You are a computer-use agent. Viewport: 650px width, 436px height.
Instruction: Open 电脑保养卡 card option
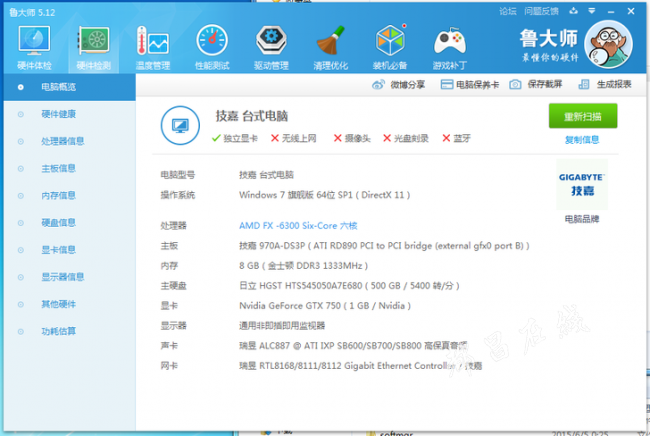coord(469,85)
